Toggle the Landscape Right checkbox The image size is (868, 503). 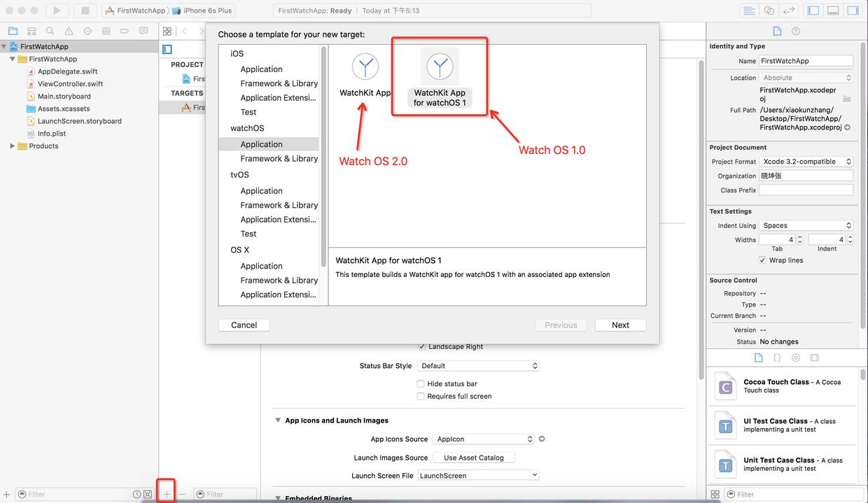tap(421, 346)
